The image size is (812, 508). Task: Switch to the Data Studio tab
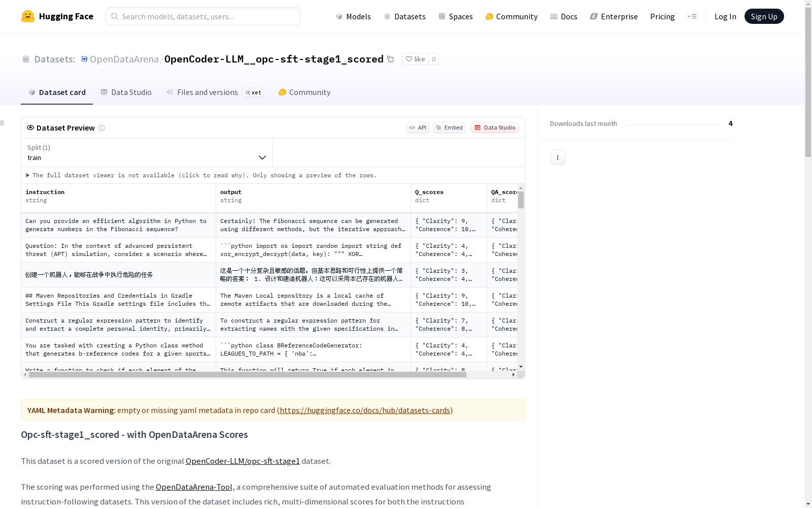pos(126,92)
